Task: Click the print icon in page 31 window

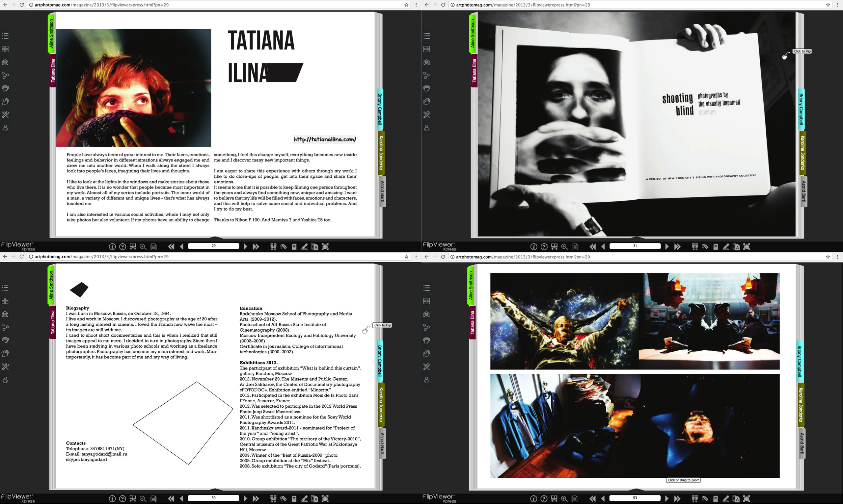Action: [x=426, y=88]
